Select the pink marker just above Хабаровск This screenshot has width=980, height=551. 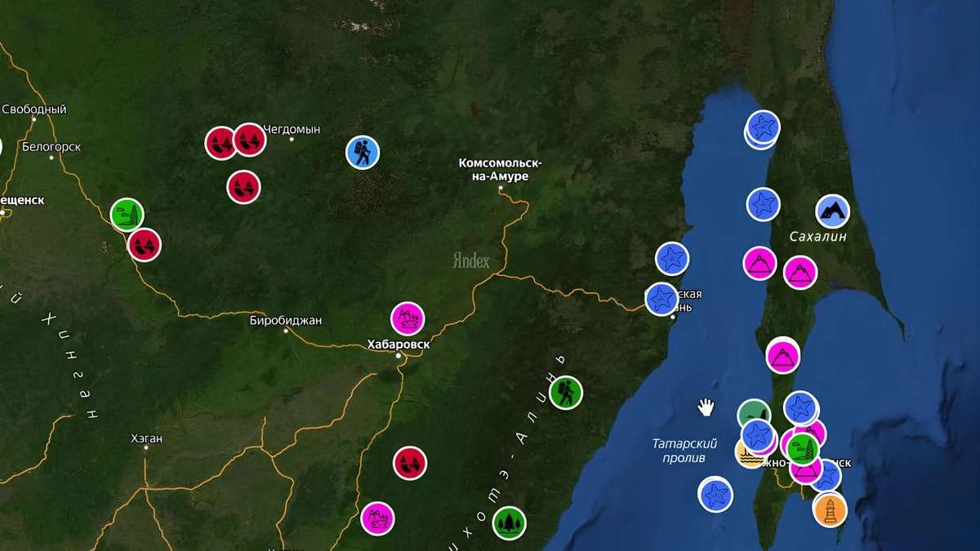click(x=408, y=318)
